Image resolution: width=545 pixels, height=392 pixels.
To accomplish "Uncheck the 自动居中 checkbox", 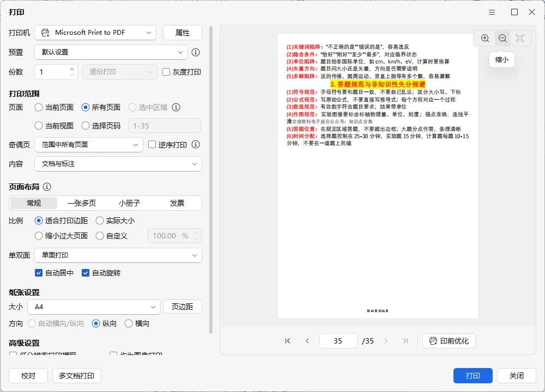I will click(x=39, y=273).
